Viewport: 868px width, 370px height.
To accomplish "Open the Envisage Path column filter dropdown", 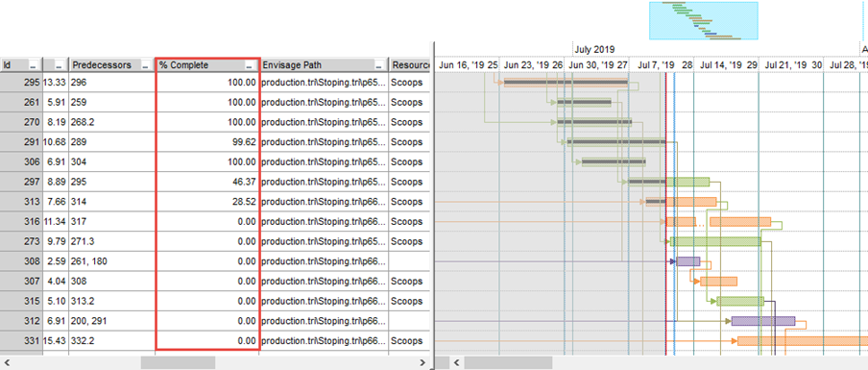I will pyautogui.click(x=379, y=65).
